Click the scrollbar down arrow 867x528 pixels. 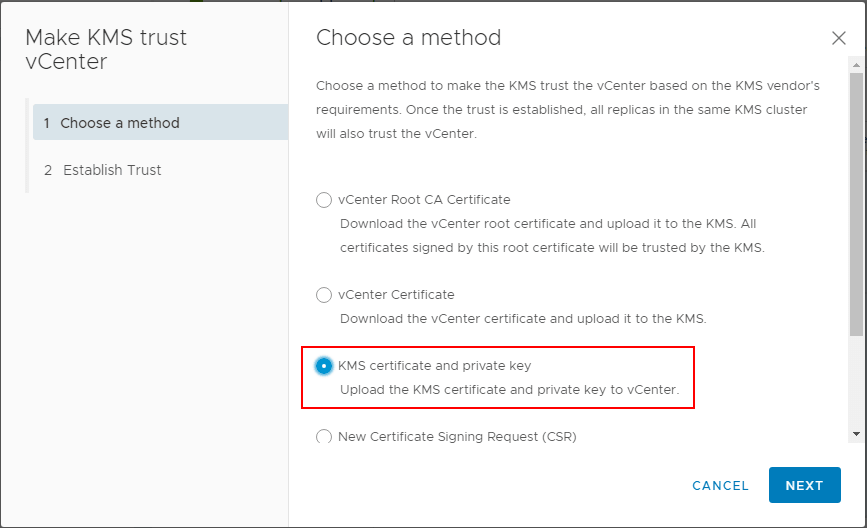click(x=856, y=435)
